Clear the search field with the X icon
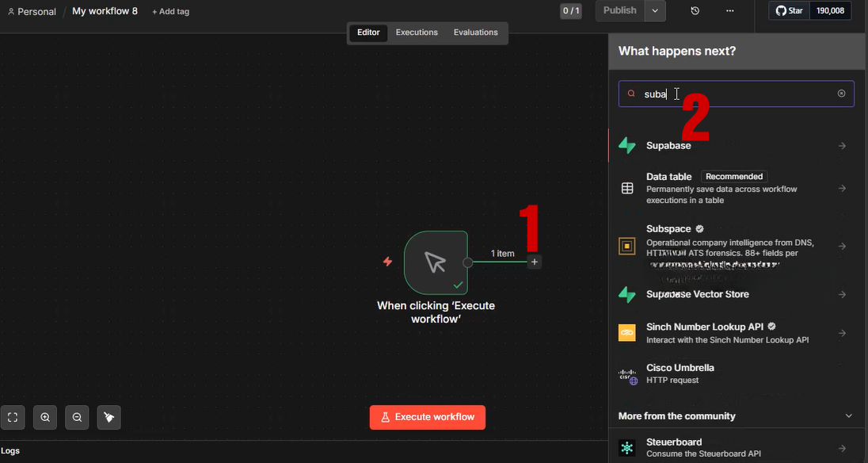This screenshot has width=868, height=463. click(x=841, y=94)
